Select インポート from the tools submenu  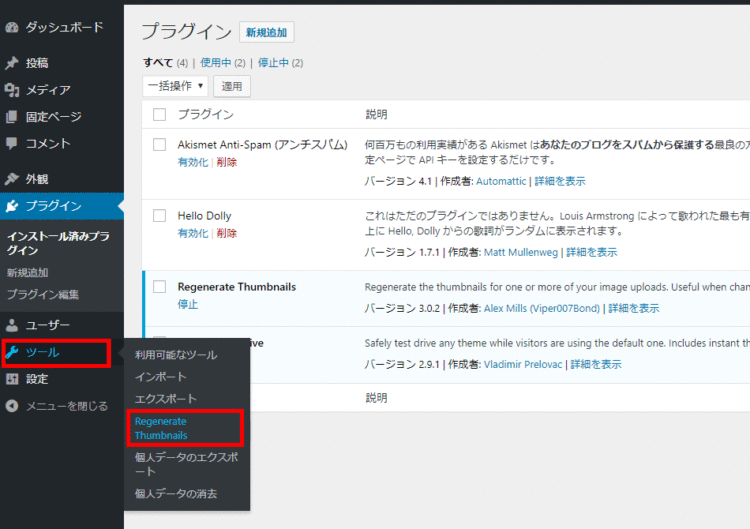(160, 377)
